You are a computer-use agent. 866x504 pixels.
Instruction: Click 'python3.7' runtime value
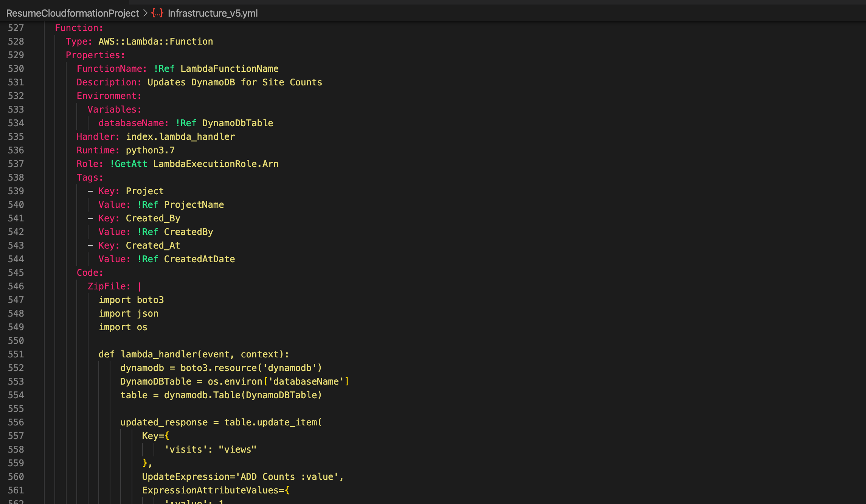click(150, 150)
